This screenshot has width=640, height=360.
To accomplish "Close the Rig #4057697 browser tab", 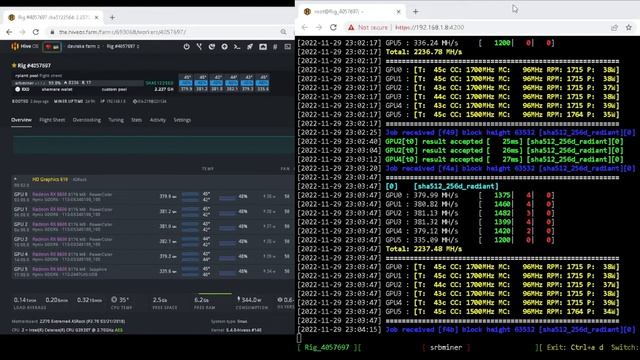I will coord(96,18).
